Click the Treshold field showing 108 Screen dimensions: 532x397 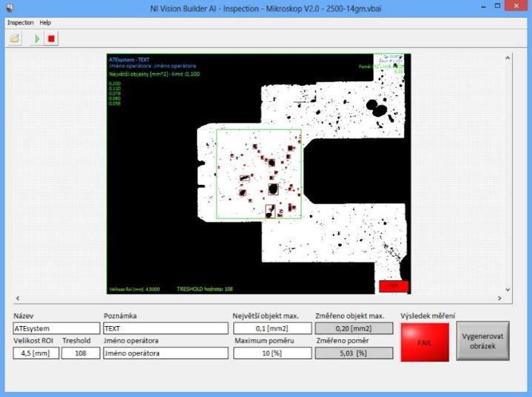pyautogui.click(x=81, y=353)
